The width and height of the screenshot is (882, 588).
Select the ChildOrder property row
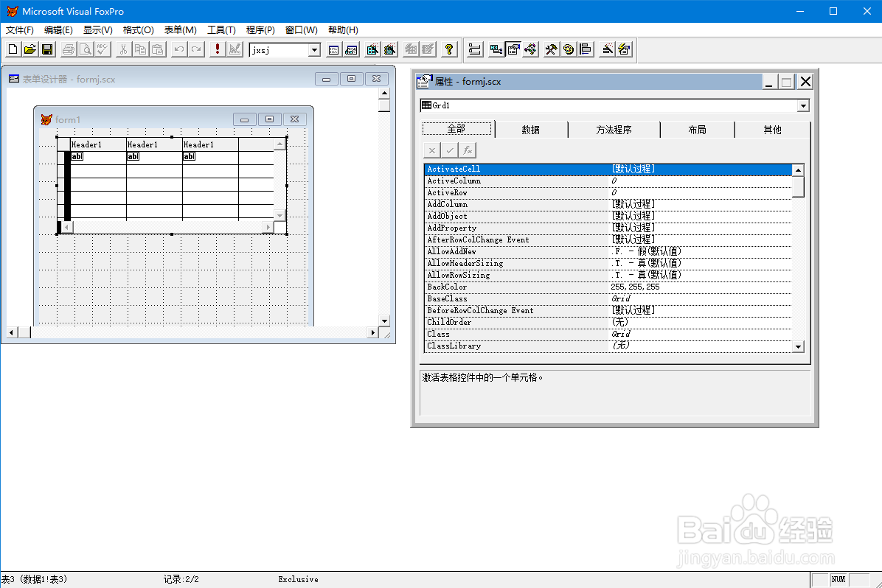[608, 323]
